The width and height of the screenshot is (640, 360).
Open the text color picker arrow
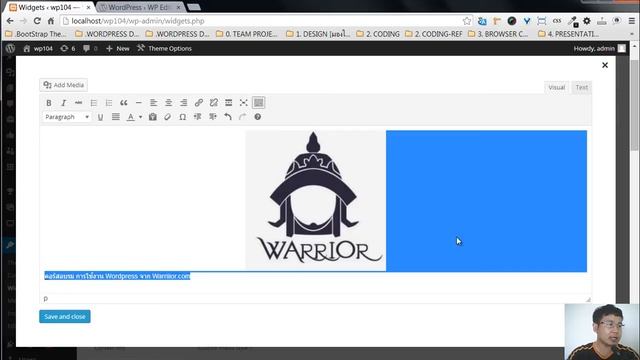point(140,117)
